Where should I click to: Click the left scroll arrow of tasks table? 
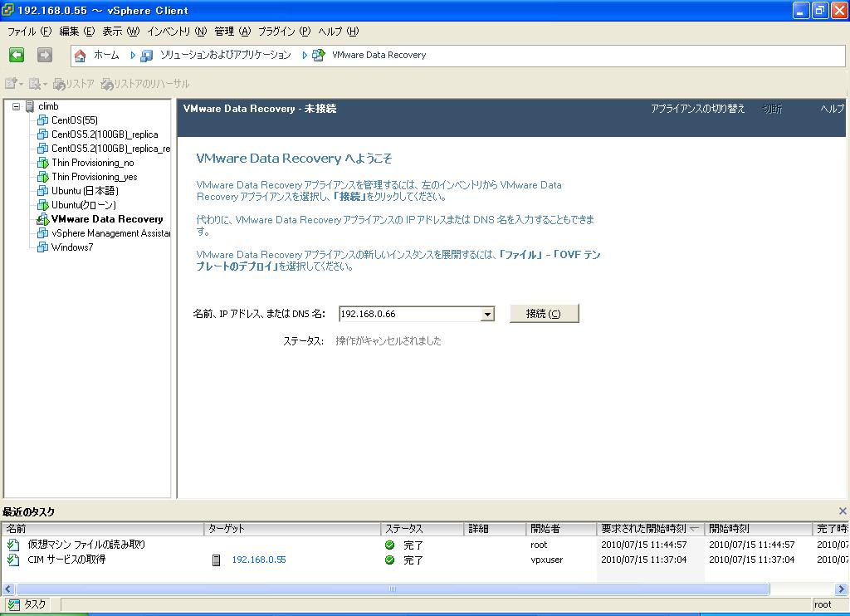[x=8, y=589]
